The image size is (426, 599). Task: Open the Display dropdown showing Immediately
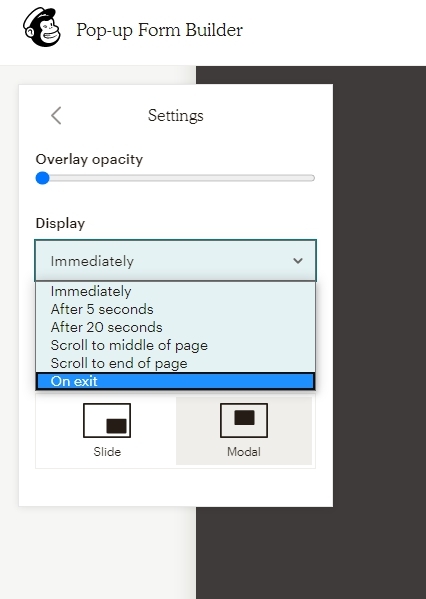175,261
